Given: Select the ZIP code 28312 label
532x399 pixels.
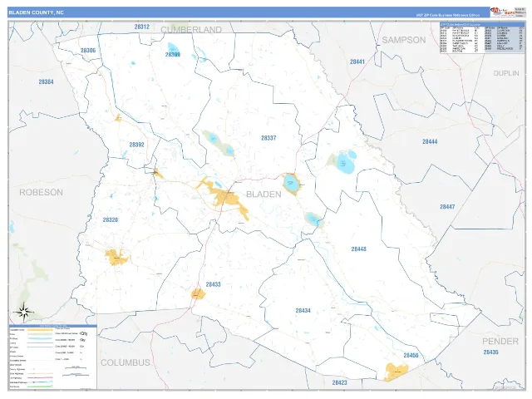Looking at the screenshot, I should click(142, 27).
